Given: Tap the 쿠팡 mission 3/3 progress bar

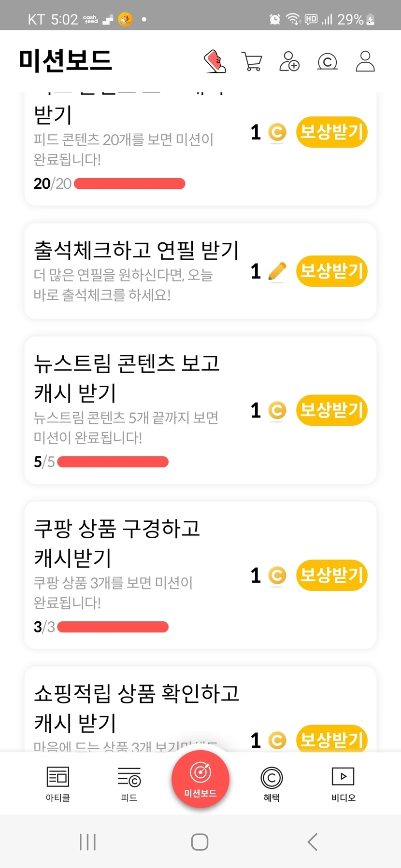Looking at the screenshot, I should [x=113, y=627].
